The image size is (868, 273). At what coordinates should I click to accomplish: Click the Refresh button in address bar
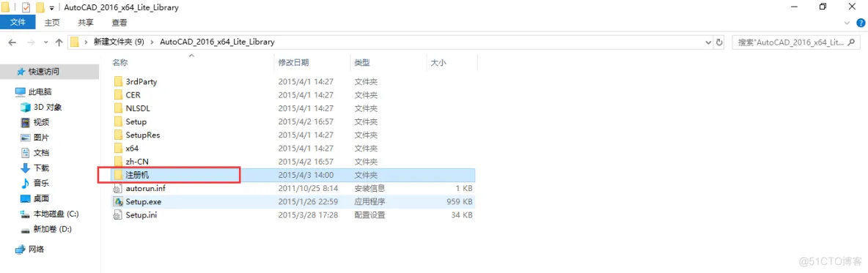(719, 42)
